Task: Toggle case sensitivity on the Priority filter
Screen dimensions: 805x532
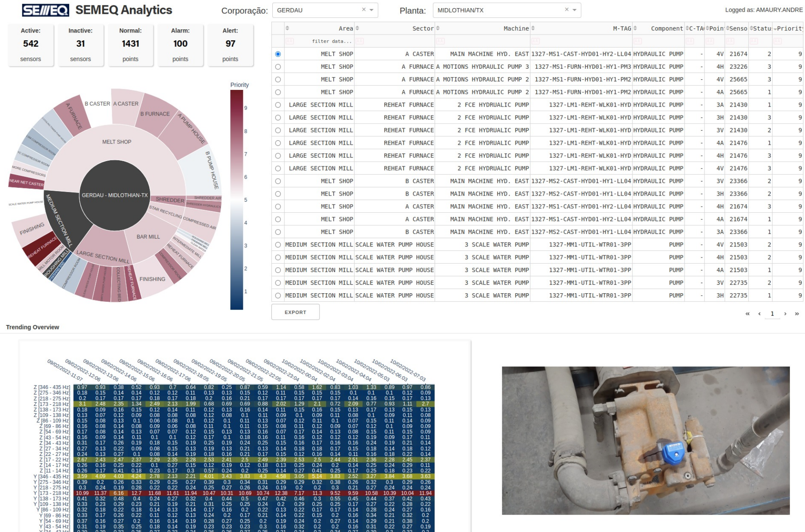Action: 778,41
